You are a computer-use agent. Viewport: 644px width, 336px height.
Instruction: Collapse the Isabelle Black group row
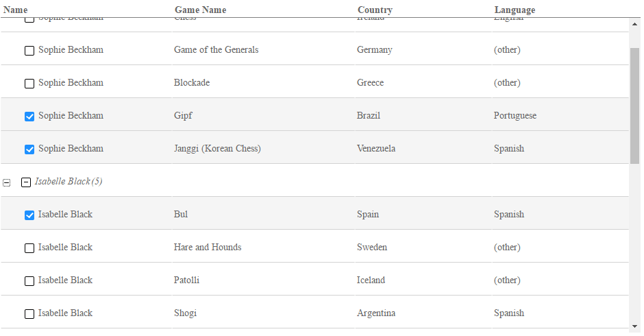coord(7,182)
